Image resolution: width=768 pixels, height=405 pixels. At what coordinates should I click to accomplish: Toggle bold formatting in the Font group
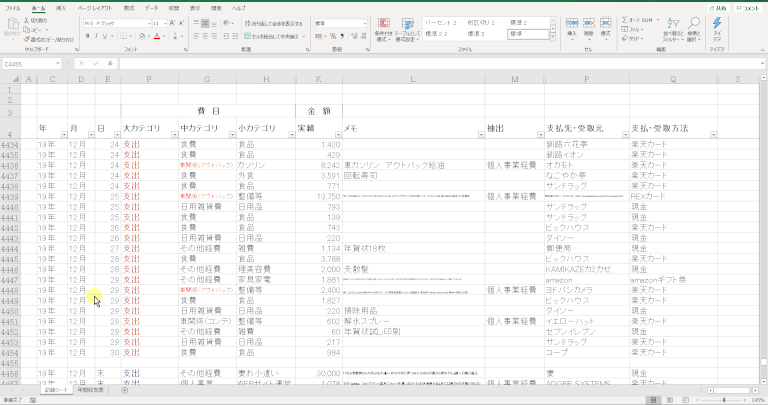click(88, 35)
